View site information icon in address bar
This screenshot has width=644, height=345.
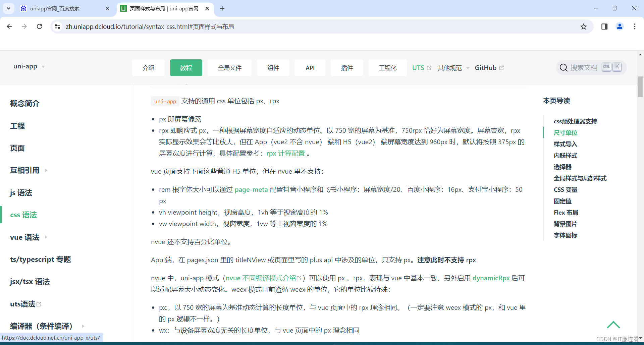[57, 26]
